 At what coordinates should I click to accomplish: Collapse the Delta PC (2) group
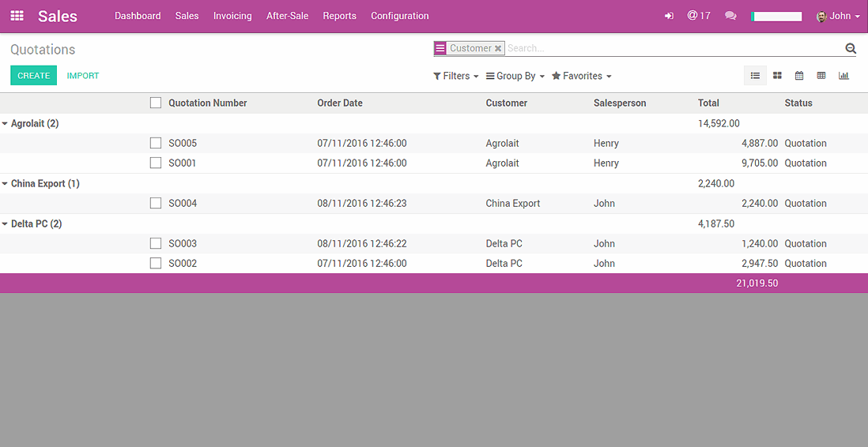32,224
